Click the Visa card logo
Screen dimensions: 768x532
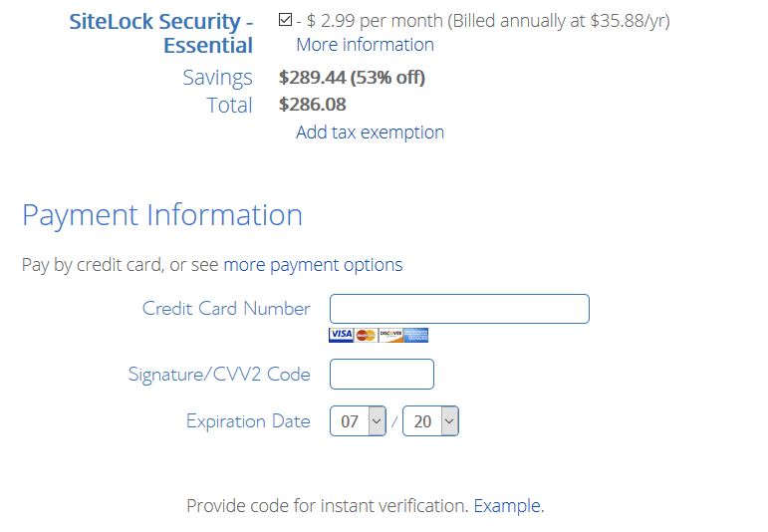(342, 335)
